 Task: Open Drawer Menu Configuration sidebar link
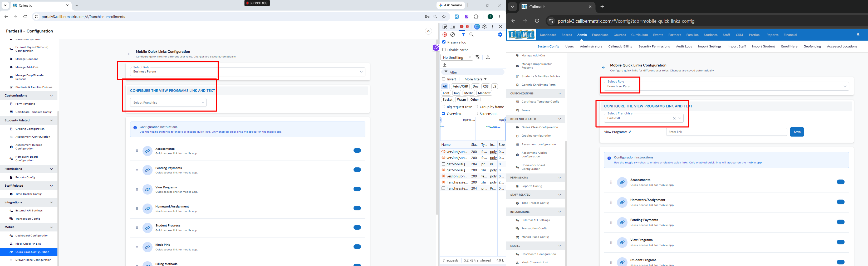click(x=33, y=260)
